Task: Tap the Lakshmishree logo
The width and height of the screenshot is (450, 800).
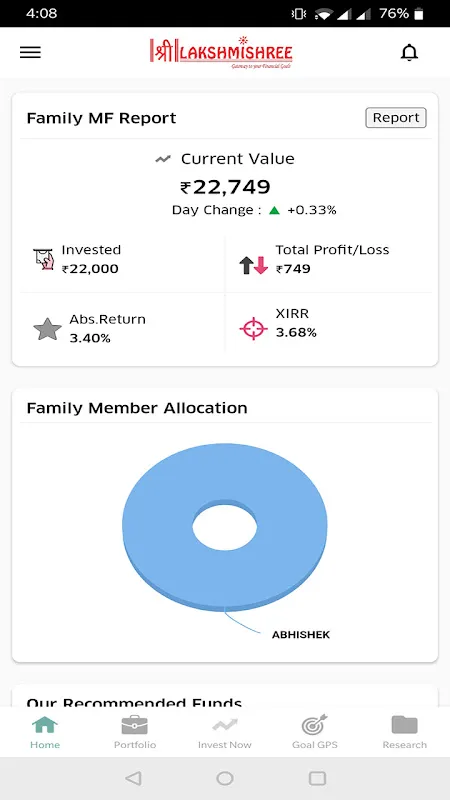Action: (x=221, y=52)
